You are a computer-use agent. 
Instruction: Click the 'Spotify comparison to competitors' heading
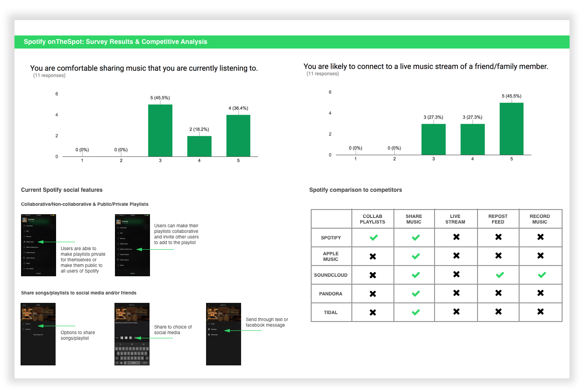(x=356, y=190)
